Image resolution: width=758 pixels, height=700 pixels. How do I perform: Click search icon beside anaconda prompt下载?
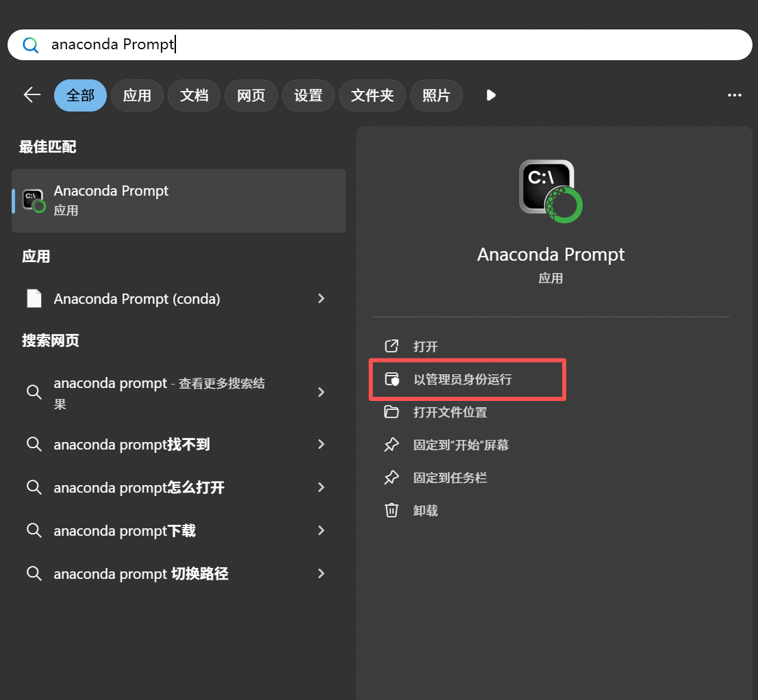coord(34,530)
